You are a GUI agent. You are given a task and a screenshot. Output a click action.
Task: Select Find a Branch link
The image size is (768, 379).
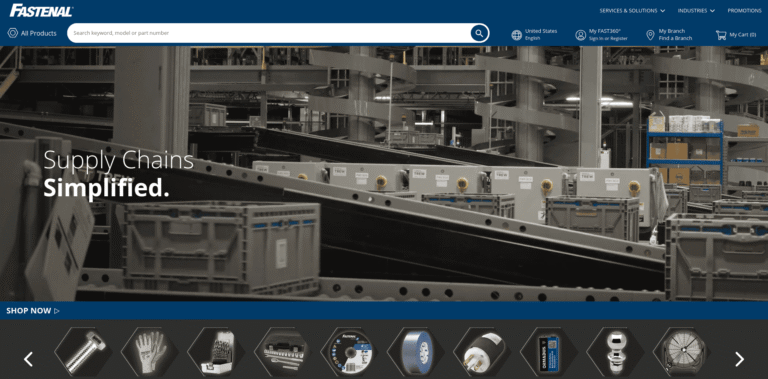675,38
